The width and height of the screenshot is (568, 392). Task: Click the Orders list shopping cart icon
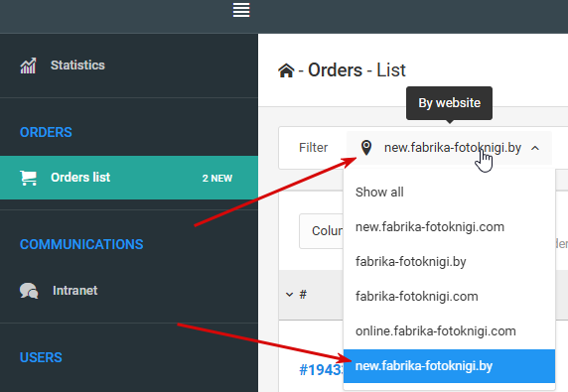coord(28,178)
